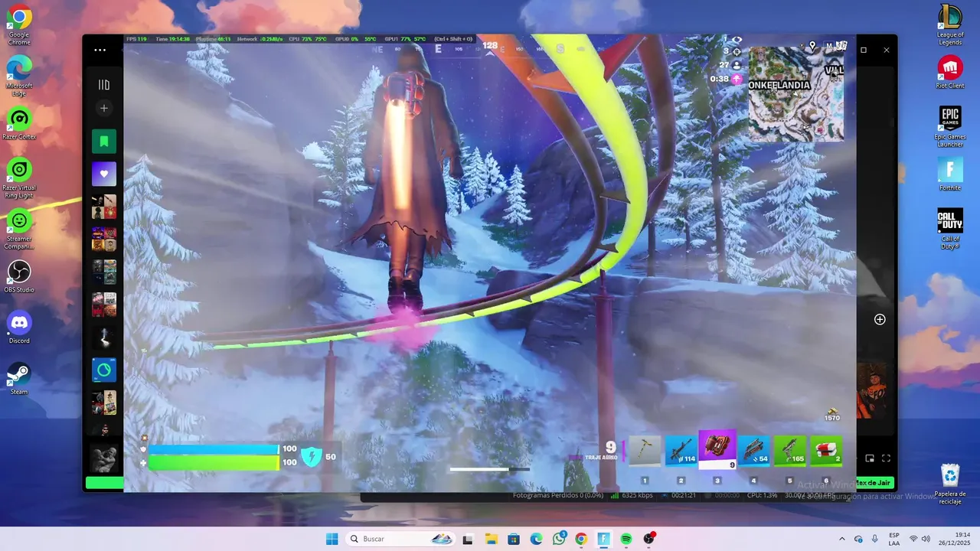Open Edge from the taskbar

(536, 539)
